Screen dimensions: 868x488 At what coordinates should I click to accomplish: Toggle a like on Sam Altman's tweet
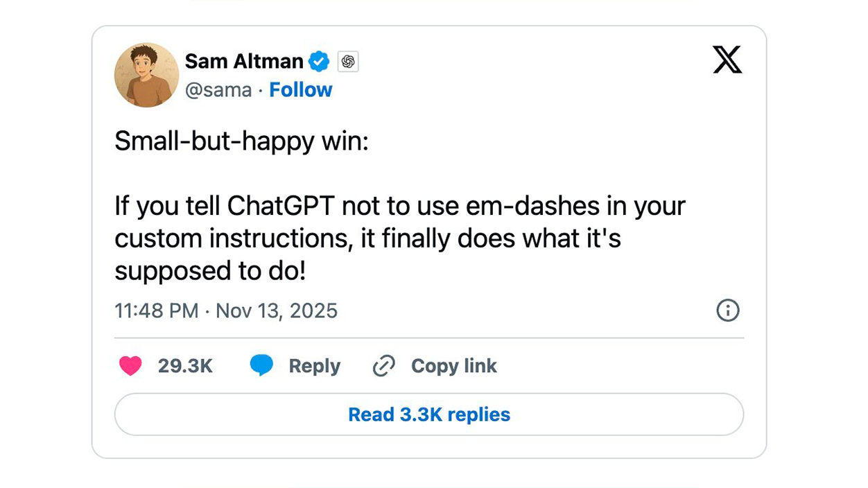(131, 365)
